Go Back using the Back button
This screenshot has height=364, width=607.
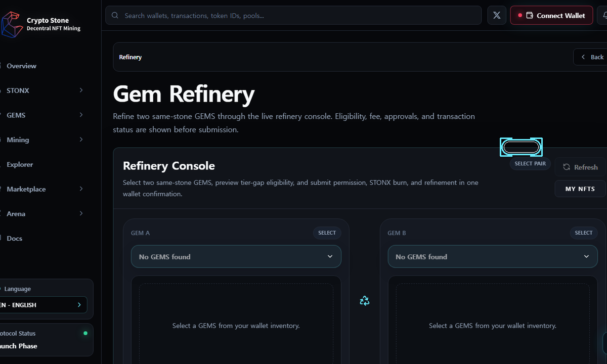point(591,57)
